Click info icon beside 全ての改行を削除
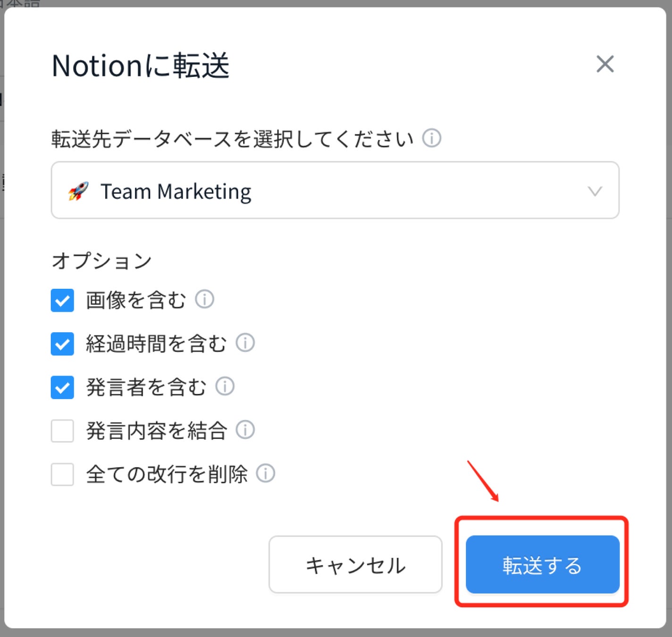Image resolution: width=672 pixels, height=637 pixels. click(x=265, y=473)
